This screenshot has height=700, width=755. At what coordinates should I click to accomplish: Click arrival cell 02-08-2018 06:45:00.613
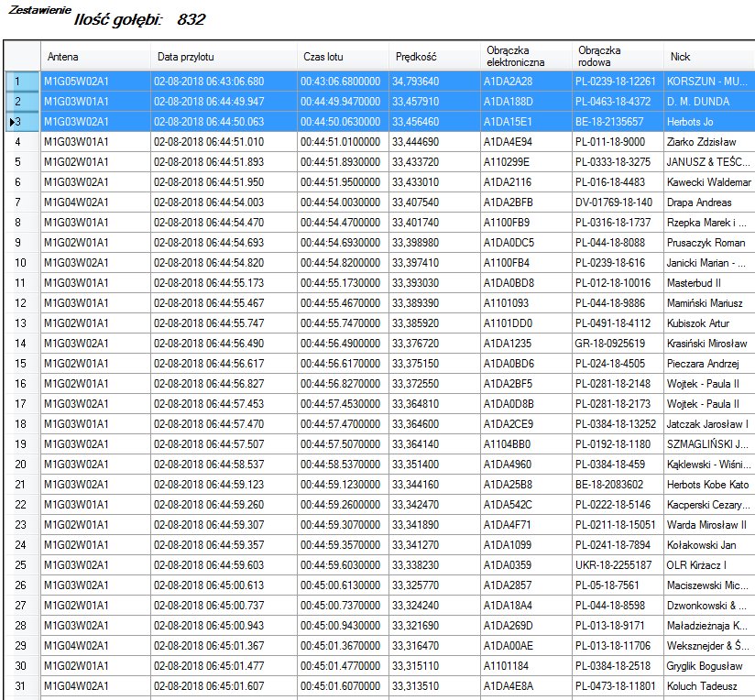coord(224,585)
